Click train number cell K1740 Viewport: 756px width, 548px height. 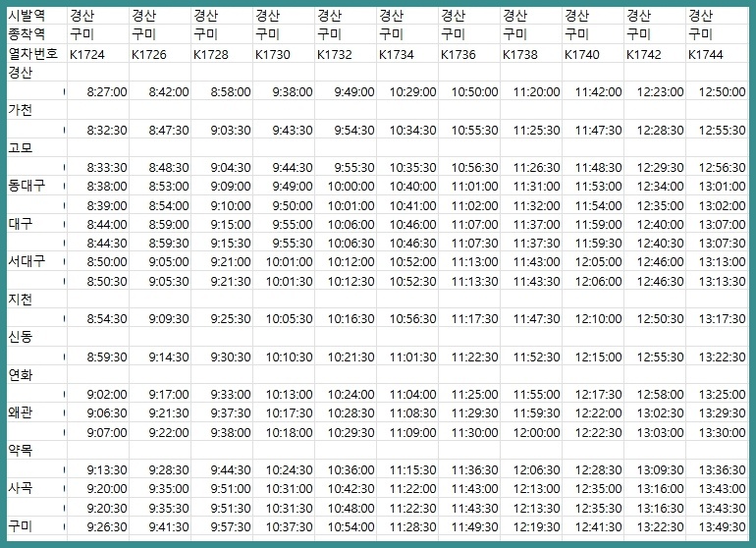tap(593, 54)
